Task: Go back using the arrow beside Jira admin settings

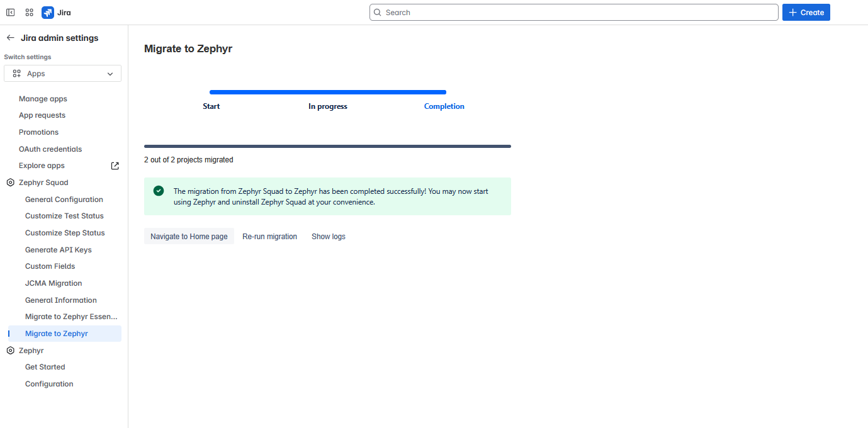Action: point(10,38)
